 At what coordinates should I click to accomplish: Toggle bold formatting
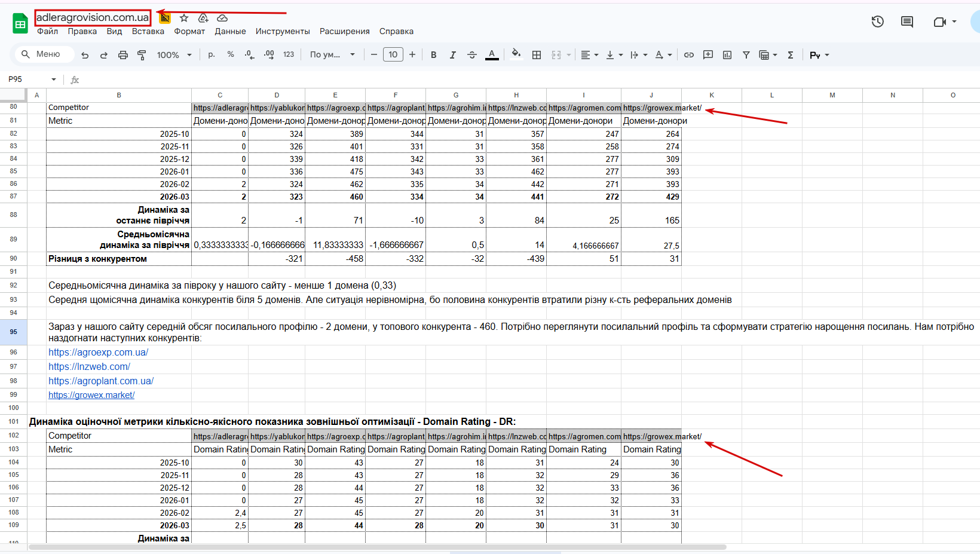[434, 55]
